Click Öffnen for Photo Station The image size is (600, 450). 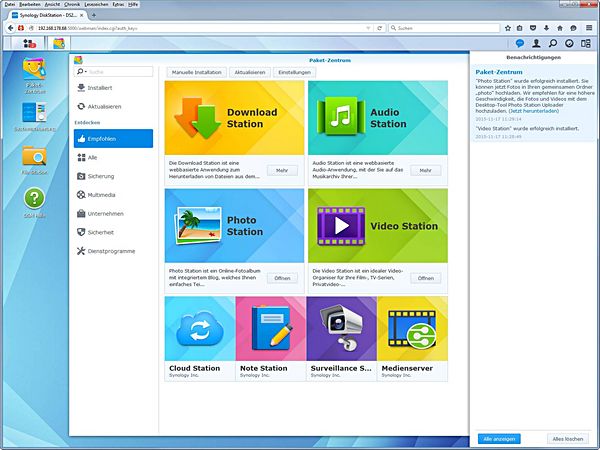pyautogui.click(x=282, y=278)
